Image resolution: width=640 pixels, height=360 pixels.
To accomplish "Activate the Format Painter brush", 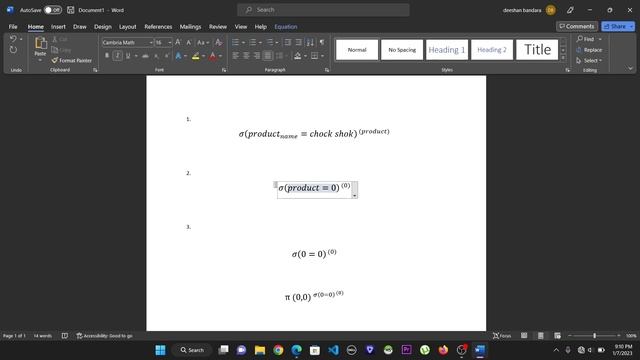I will click(x=72, y=60).
